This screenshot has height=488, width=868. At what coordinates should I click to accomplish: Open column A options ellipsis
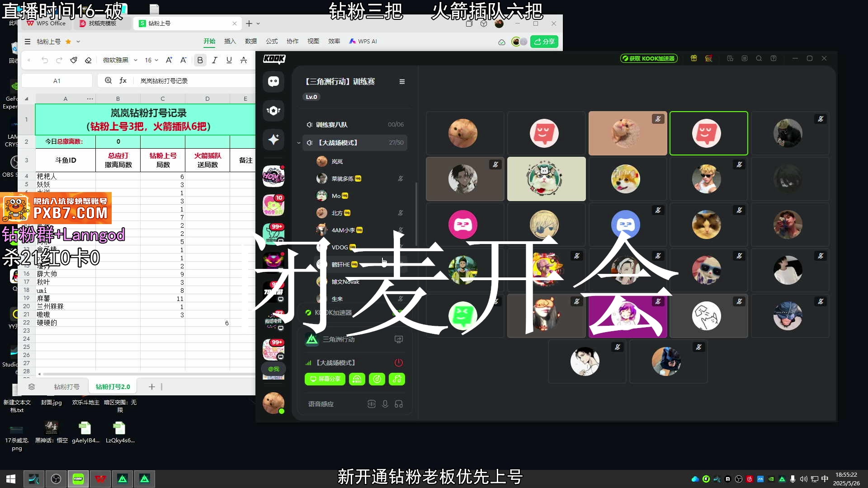[90, 99]
